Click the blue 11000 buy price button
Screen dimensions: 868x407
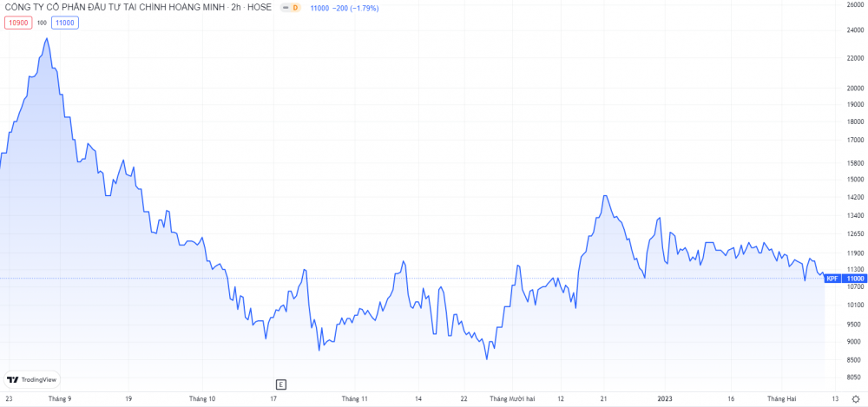point(65,23)
